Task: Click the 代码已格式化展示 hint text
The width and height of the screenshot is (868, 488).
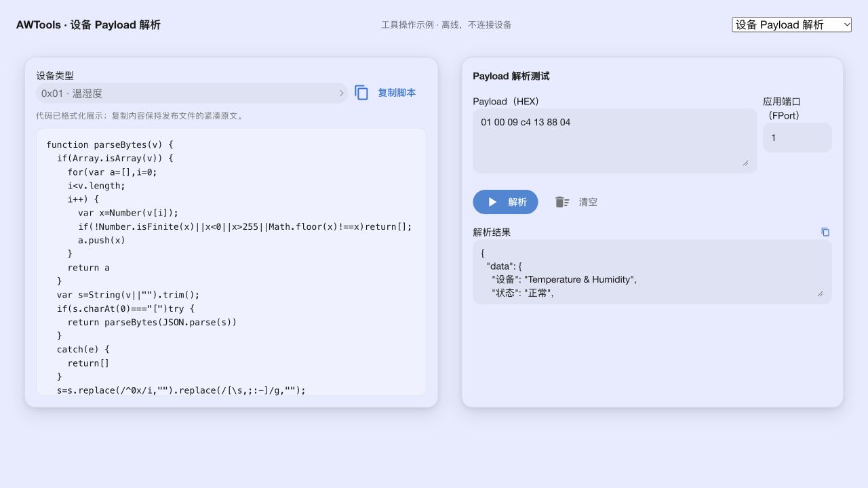Action: tap(140, 116)
